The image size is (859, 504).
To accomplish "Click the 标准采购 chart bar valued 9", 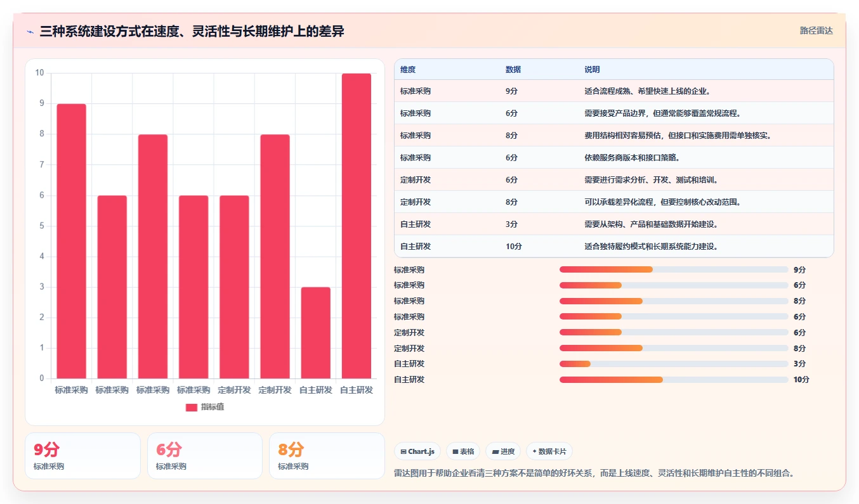I will (x=71, y=241).
